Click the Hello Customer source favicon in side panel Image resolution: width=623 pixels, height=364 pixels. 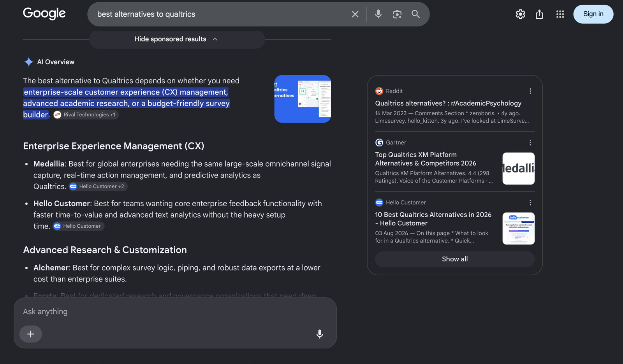[379, 202]
